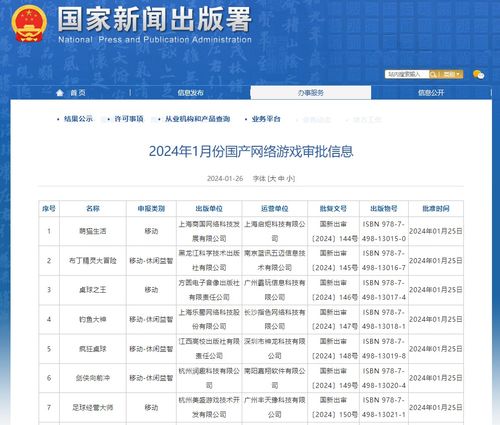Click game name 足球经营大师
This screenshot has width=500, height=425.
click(x=93, y=408)
